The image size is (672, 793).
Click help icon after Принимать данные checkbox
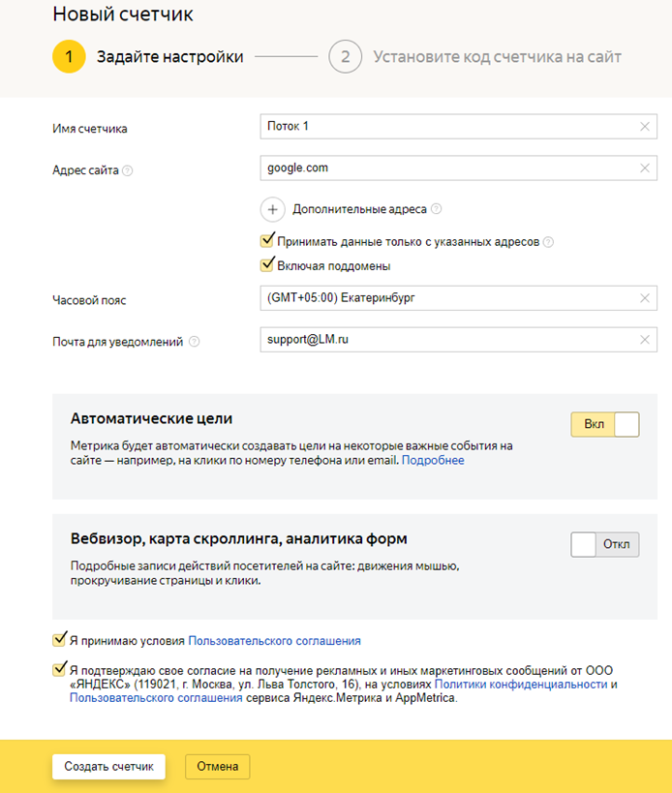coord(549,242)
